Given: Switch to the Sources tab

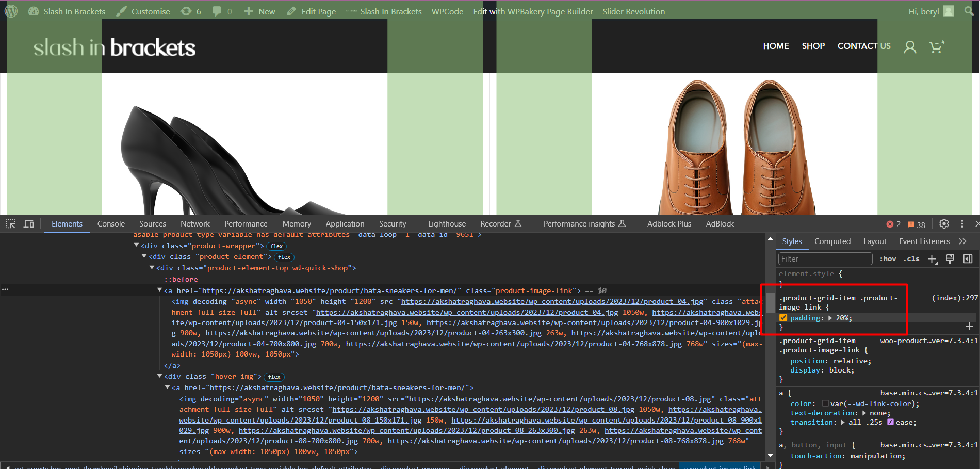Looking at the screenshot, I should pyautogui.click(x=152, y=224).
